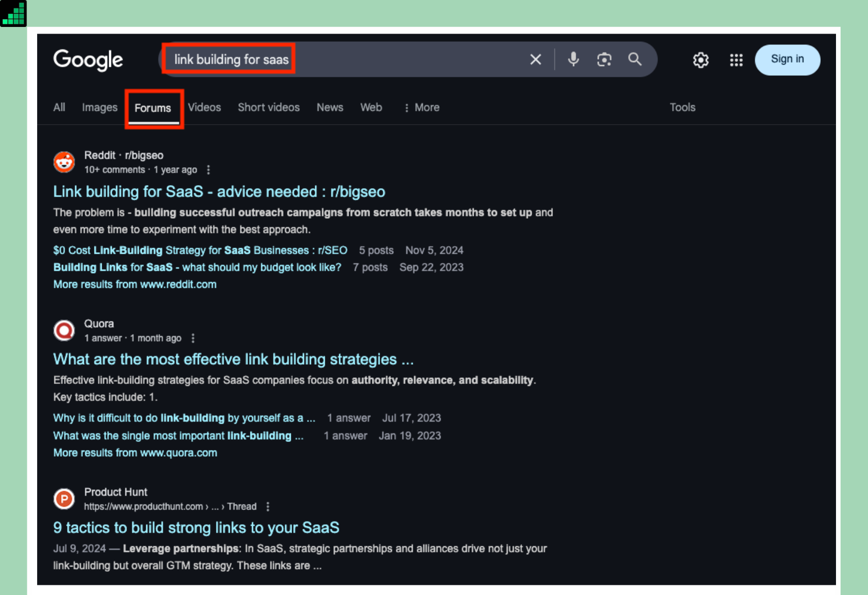
Task: Open 'Why is it difficult to do link-building' link
Action: (x=184, y=418)
